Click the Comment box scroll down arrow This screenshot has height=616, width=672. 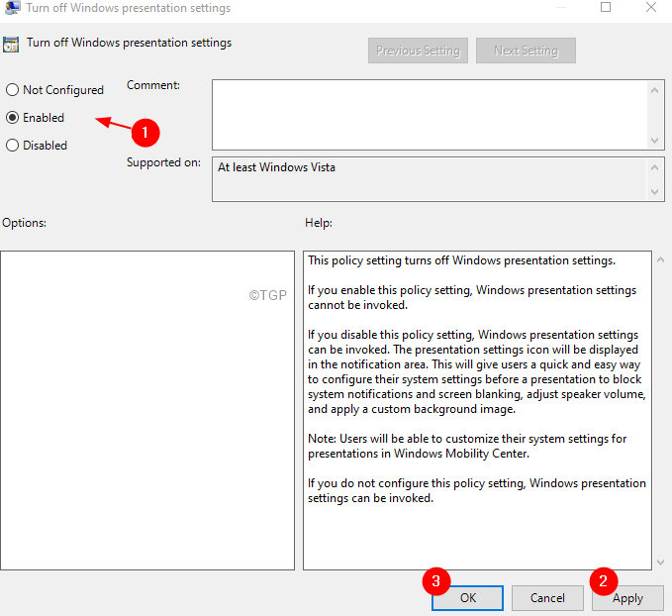(x=654, y=141)
